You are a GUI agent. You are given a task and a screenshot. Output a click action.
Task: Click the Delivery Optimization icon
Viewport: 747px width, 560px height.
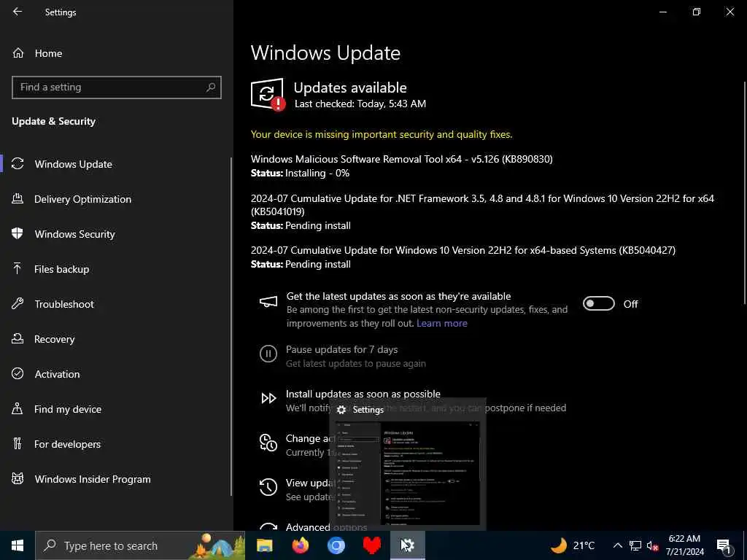point(18,198)
